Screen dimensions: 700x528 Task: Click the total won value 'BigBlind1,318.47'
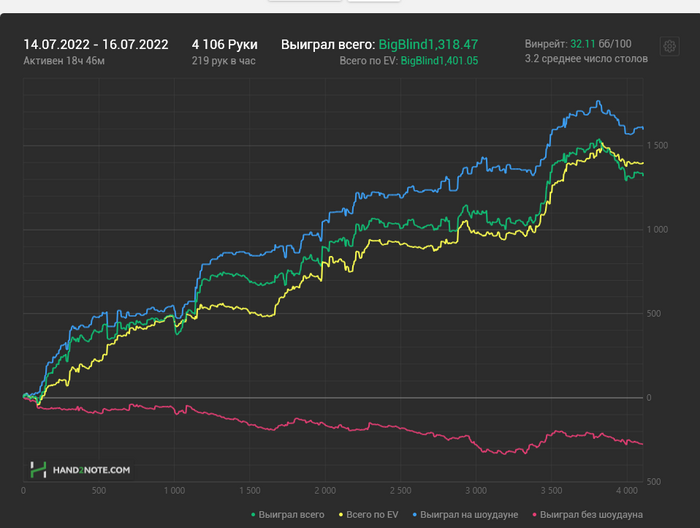coord(428,45)
